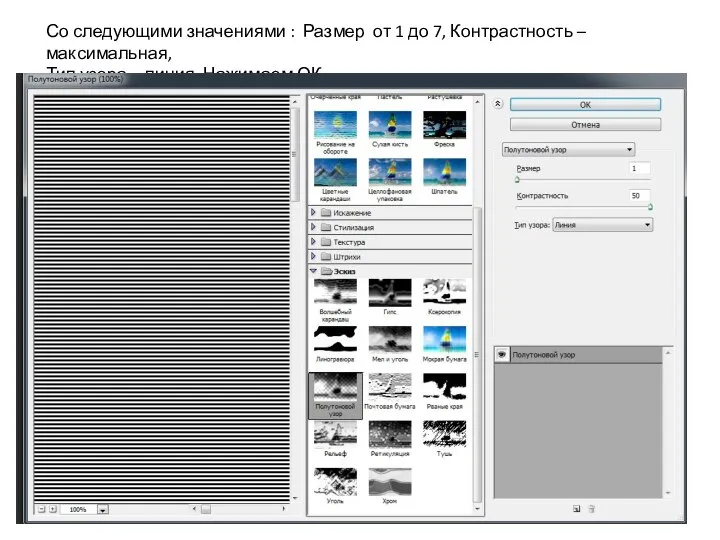Select the Цветные карандаши filter thumbnail
The width and height of the screenshot is (720, 540).
335,172
